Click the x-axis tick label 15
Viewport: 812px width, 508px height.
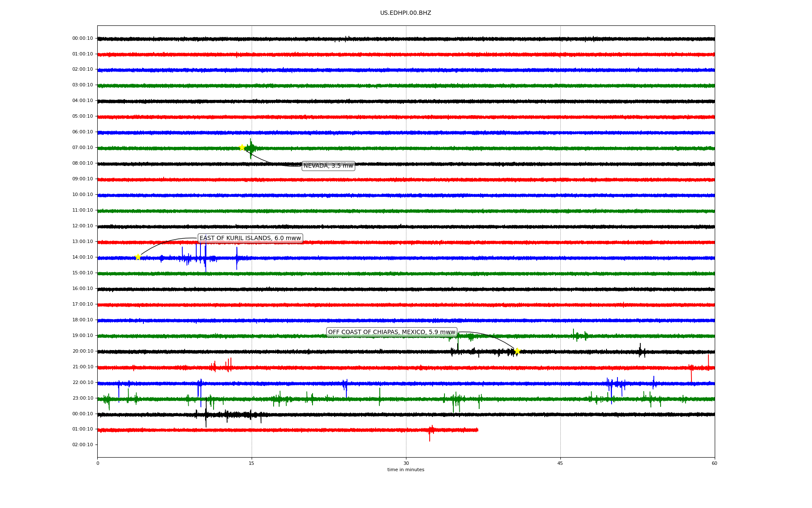click(x=252, y=464)
